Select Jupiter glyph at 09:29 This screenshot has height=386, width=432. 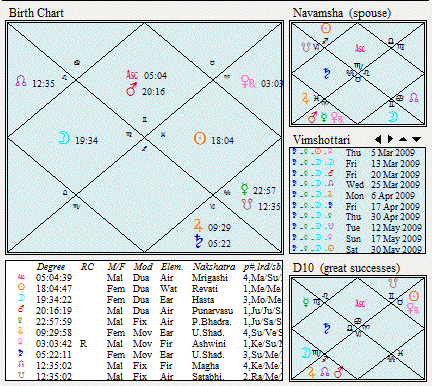coord(198,226)
